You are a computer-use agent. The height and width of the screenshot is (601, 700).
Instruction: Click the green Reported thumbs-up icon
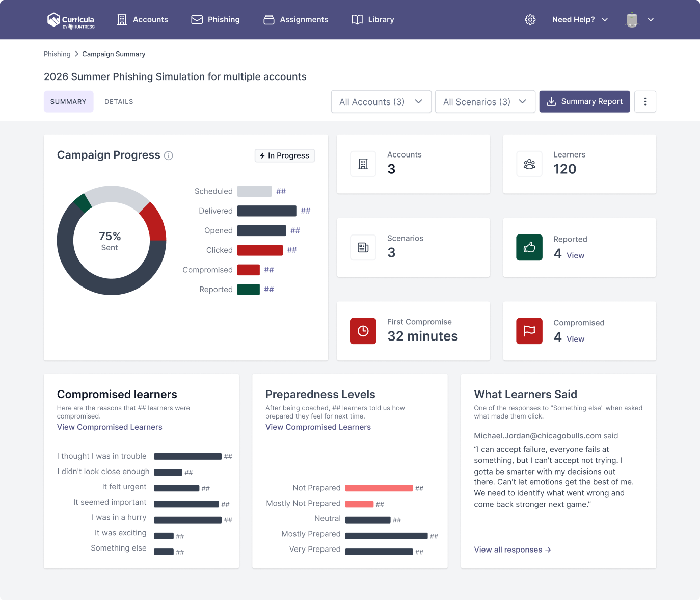pos(529,248)
